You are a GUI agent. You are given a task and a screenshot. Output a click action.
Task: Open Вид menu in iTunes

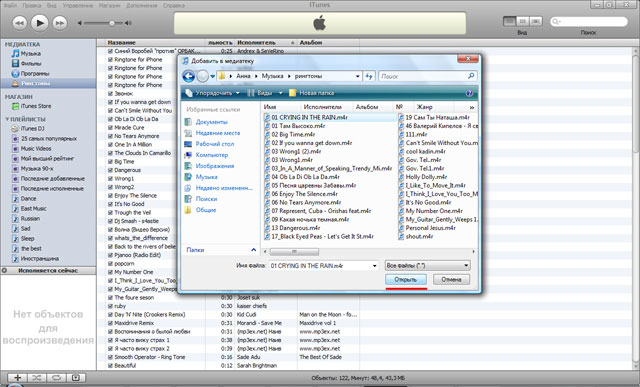click(x=51, y=5)
